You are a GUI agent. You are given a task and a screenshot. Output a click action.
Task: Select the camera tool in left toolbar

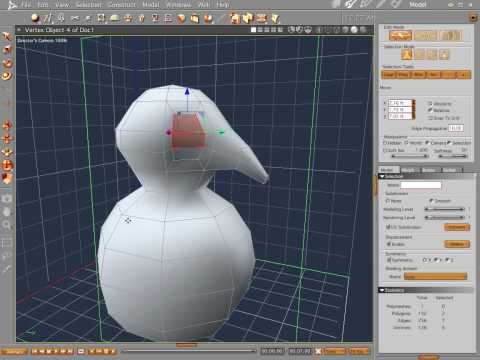[7, 199]
